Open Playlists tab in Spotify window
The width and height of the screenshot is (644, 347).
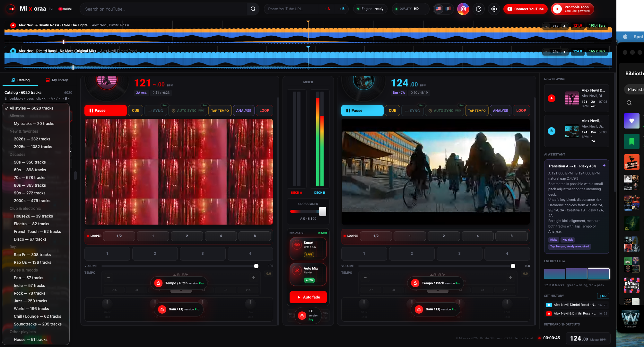[x=635, y=89]
